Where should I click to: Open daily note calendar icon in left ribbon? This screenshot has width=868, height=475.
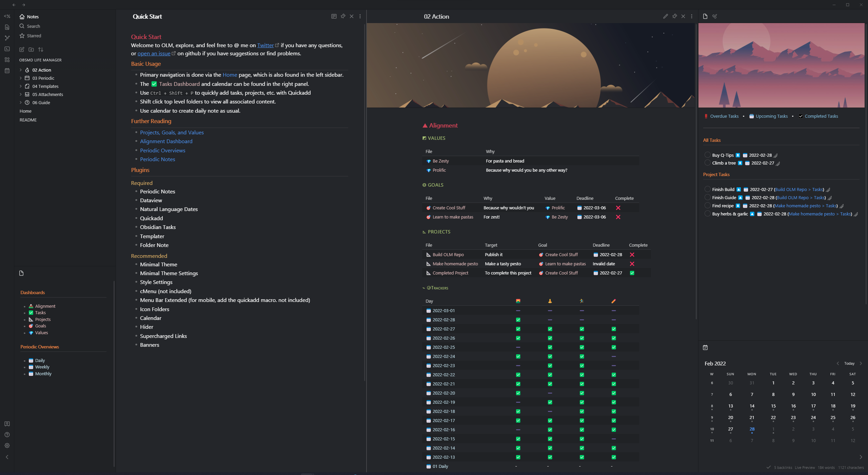pos(7,71)
